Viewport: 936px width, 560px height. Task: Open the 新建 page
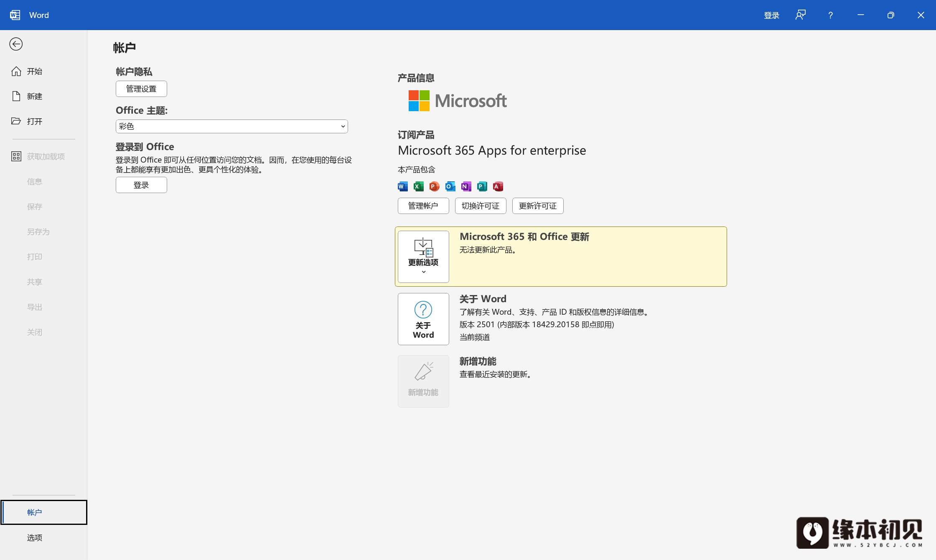[44, 96]
